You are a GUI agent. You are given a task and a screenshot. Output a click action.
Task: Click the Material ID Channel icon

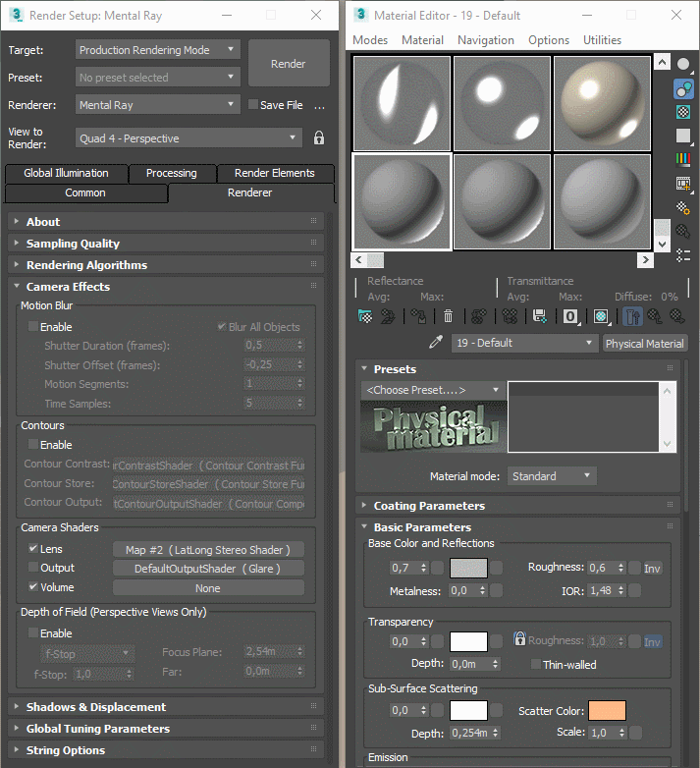(x=570, y=316)
